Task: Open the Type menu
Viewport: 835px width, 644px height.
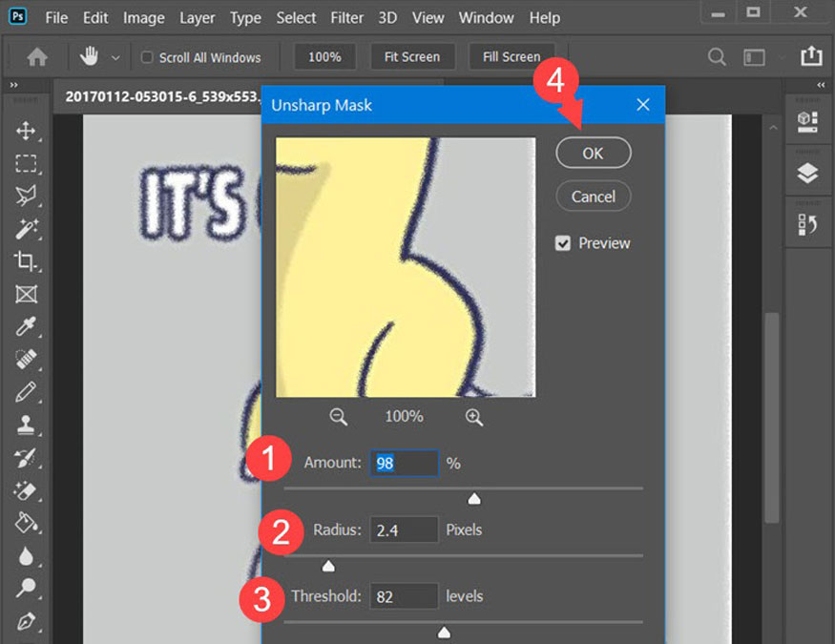Action: coord(245,18)
